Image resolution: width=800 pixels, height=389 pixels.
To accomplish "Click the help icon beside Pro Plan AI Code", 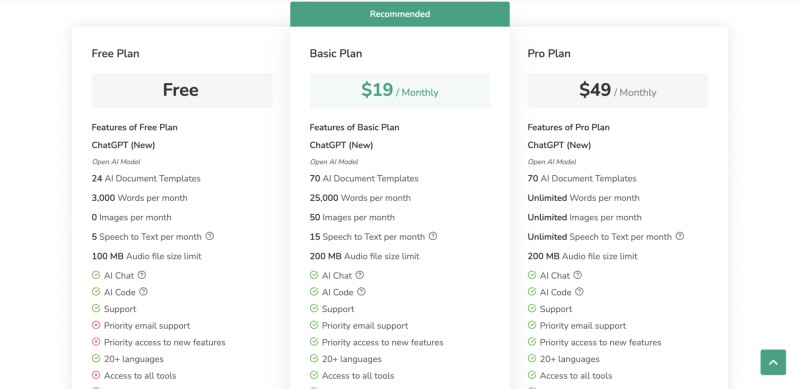I will click(x=579, y=292).
